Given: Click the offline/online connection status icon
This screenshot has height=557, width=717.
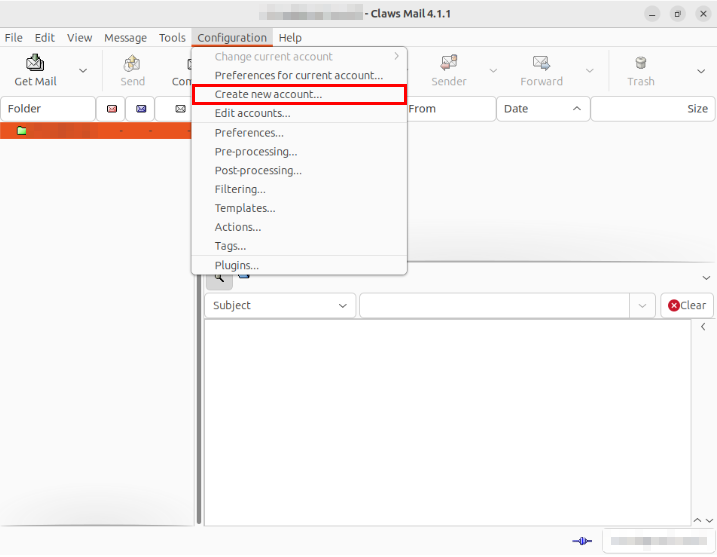Looking at the screenshot, I should (x=582, y=541).
